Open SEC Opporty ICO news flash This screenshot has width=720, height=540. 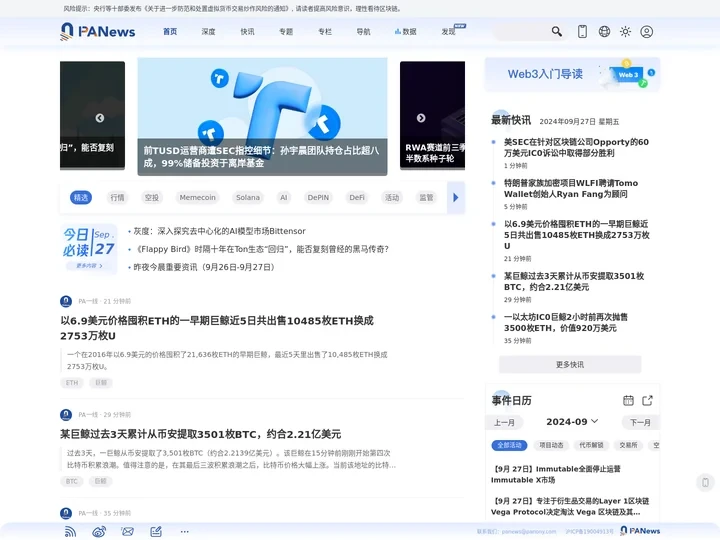point(576,147)
